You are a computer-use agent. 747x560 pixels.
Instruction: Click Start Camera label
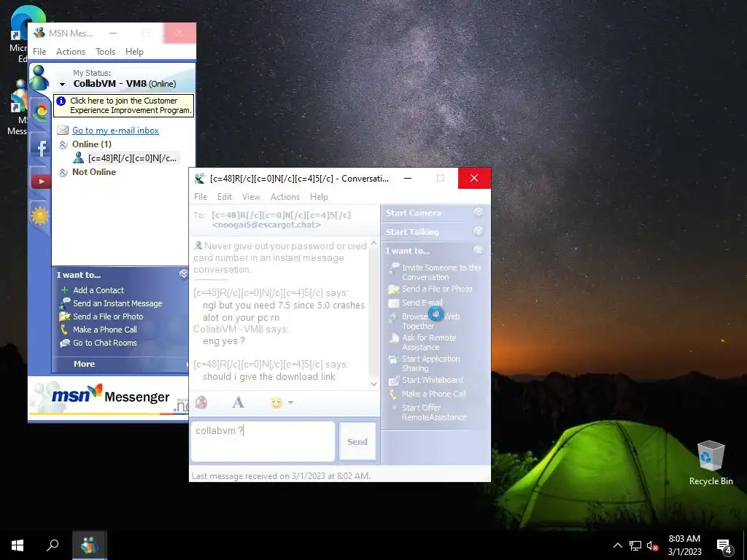(x=413, y=213)
